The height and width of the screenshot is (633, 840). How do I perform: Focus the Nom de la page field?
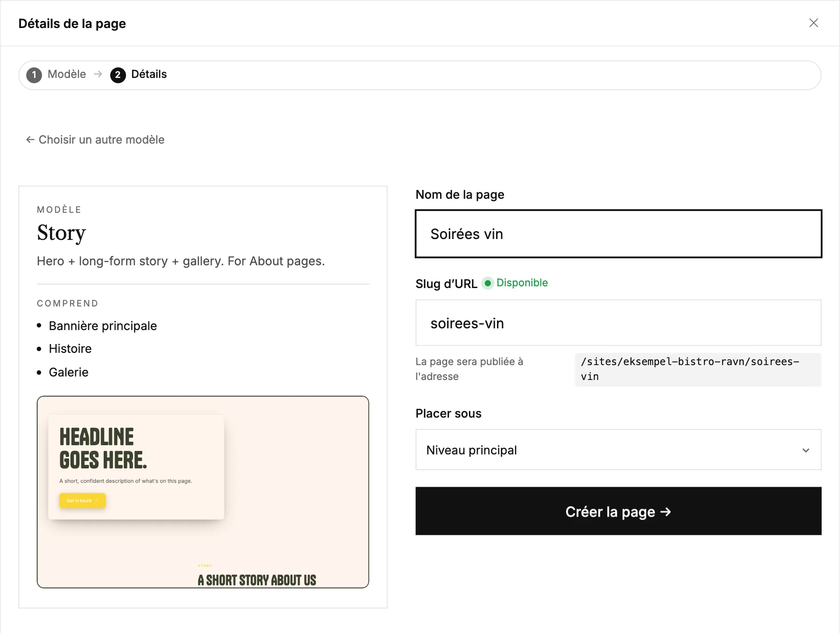618,234
